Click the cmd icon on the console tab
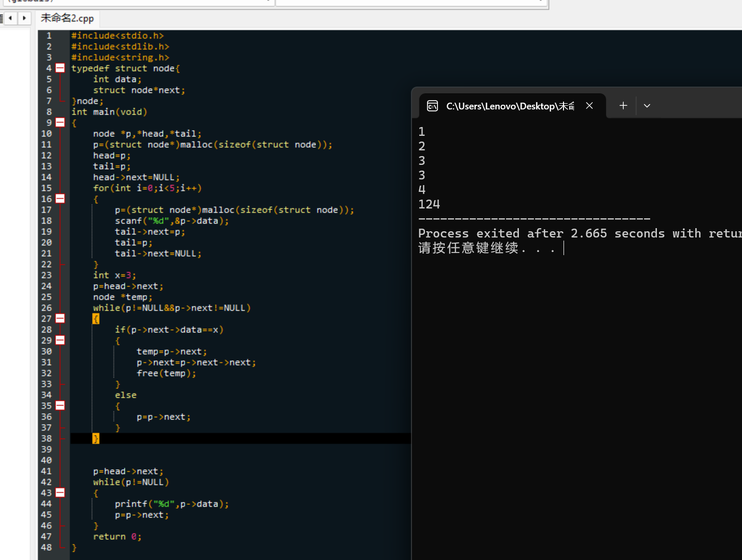 432,106
